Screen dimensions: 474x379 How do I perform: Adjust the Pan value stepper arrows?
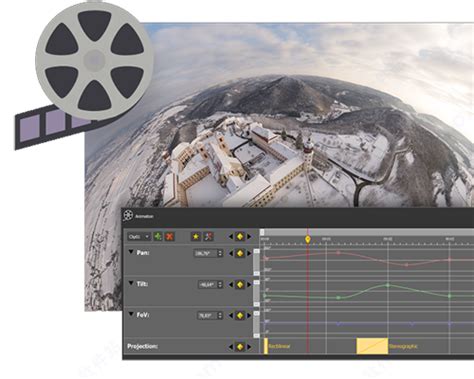pyautogui.click(x=220, y=253)
